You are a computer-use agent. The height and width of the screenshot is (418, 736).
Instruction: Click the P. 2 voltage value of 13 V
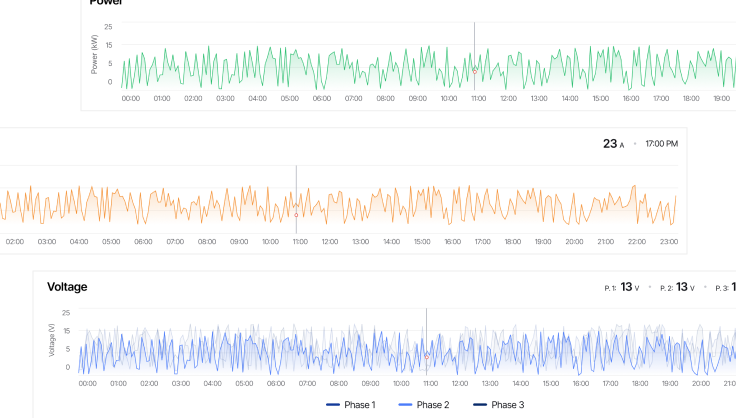pyautogui.click(x=682, y=287)
